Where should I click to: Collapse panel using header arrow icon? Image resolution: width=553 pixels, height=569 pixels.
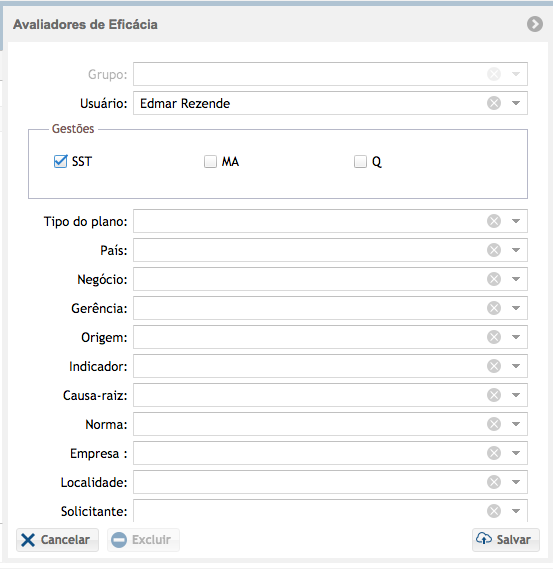(x=535, y=24)
